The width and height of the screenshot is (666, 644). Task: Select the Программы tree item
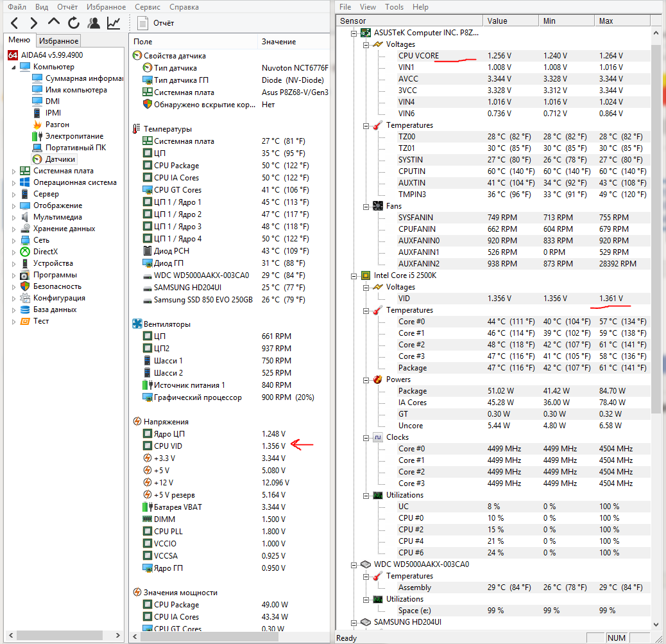tap(48, 275)
